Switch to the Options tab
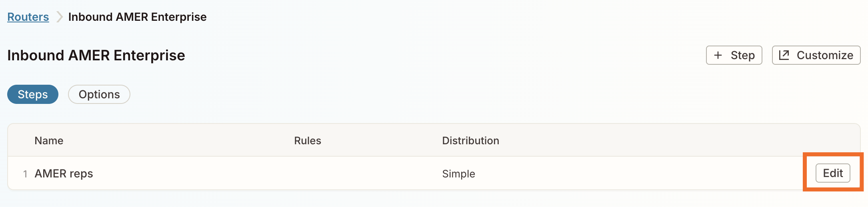The image size is (868, 207). [99, 94]
